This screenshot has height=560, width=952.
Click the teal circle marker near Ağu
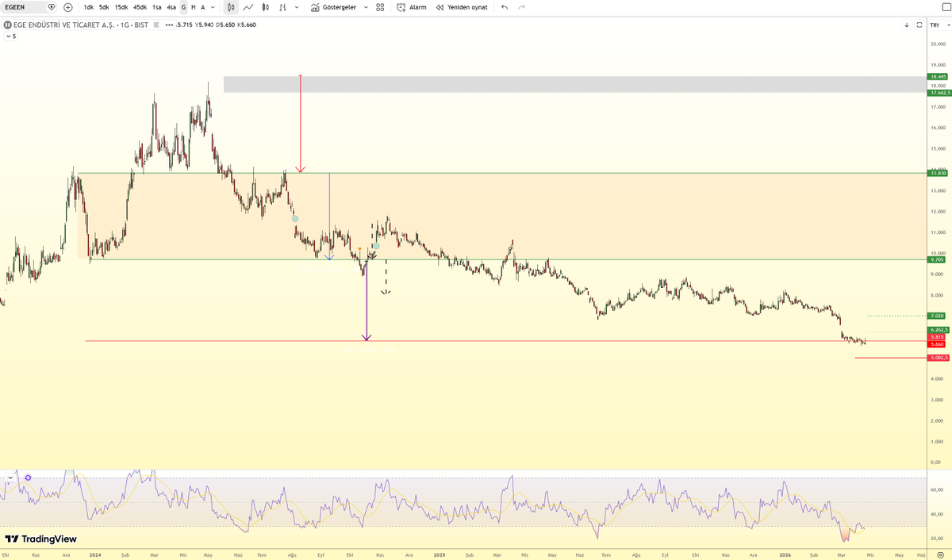point(295,218)
